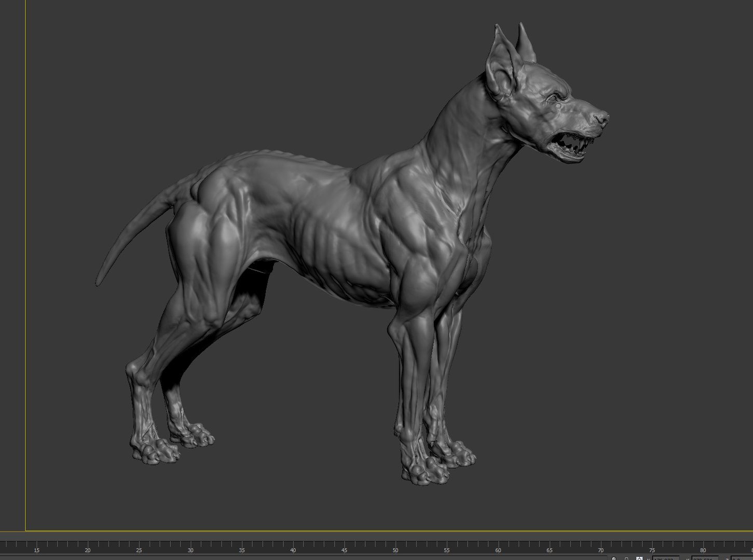
Task: Go to frame 25 on the track bar
Action: (139, 550)
